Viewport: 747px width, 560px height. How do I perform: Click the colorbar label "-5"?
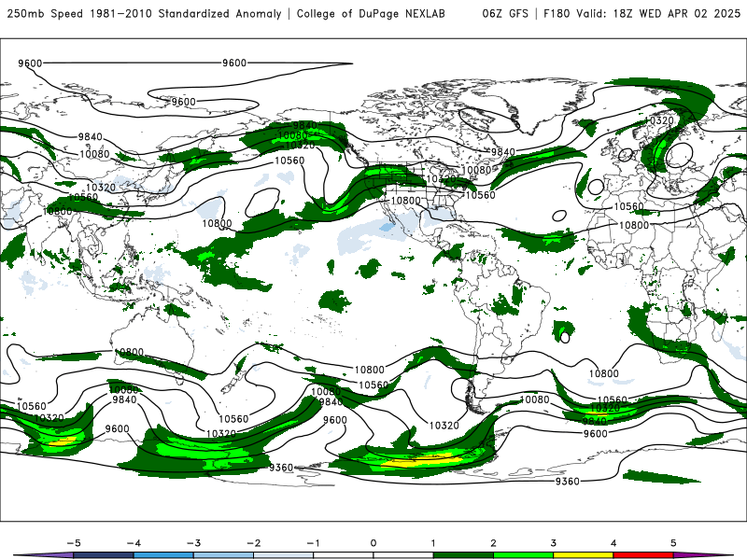click(x=74, y=543)
